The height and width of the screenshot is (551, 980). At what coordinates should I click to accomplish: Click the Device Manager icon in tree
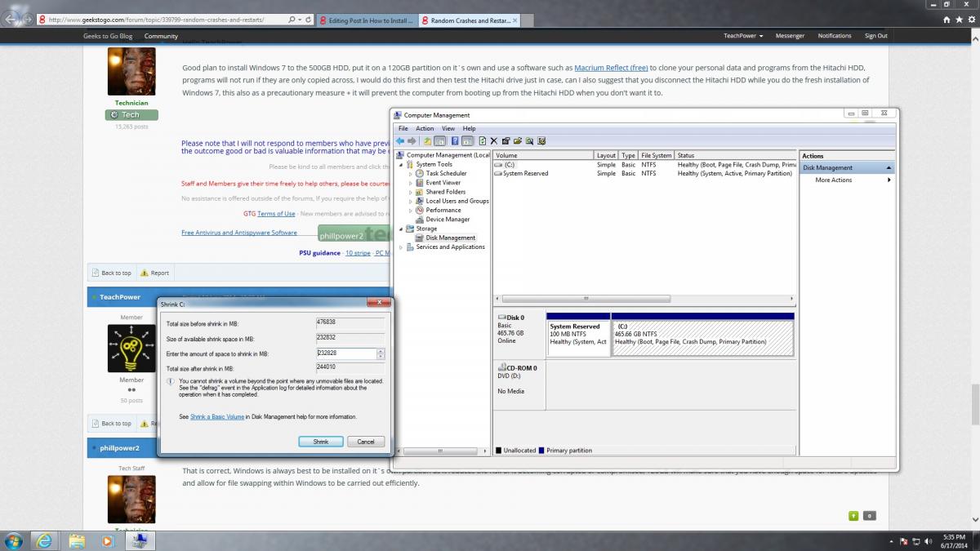[x=420, y=220]
